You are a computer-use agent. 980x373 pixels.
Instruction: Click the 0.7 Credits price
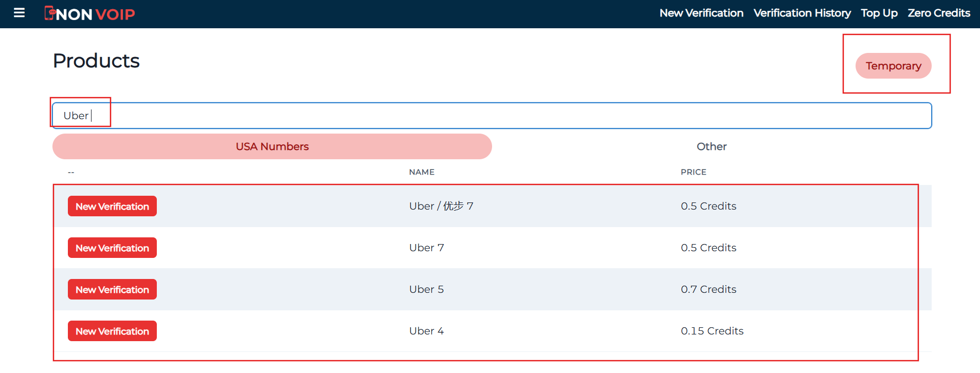[709, 289]
